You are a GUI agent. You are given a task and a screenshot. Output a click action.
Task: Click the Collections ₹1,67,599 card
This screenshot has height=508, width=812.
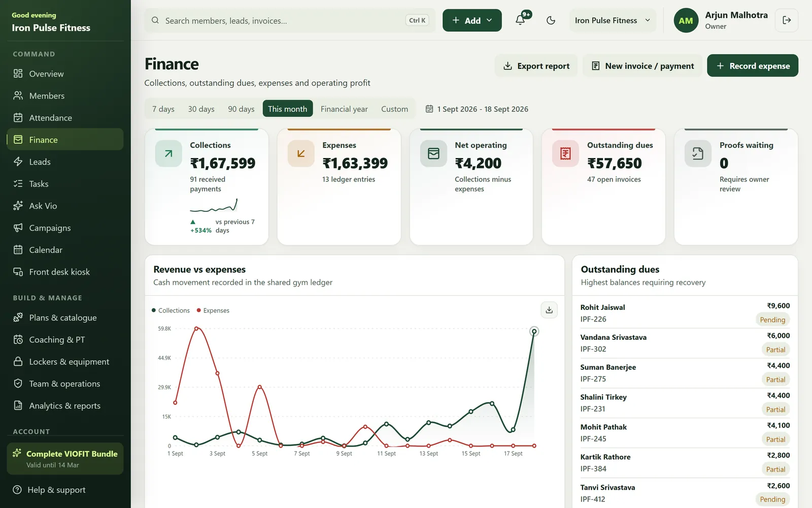[207, 186]
